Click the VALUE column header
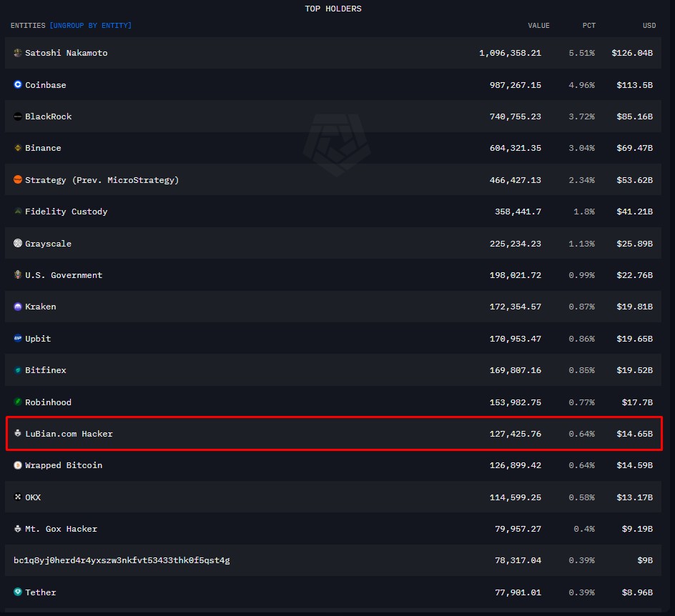 point(538,26)
